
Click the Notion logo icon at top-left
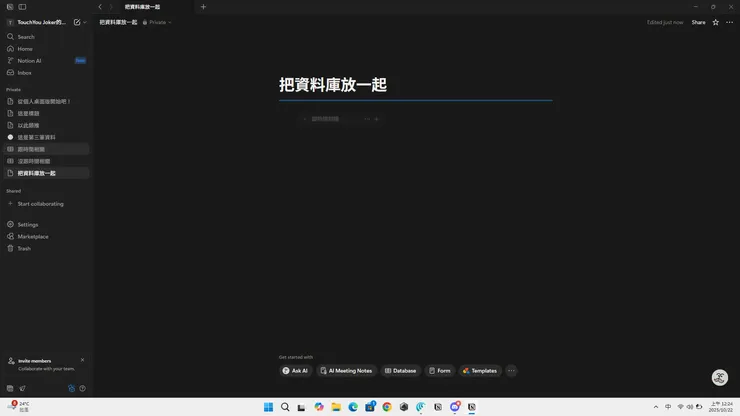coord(10,7)
